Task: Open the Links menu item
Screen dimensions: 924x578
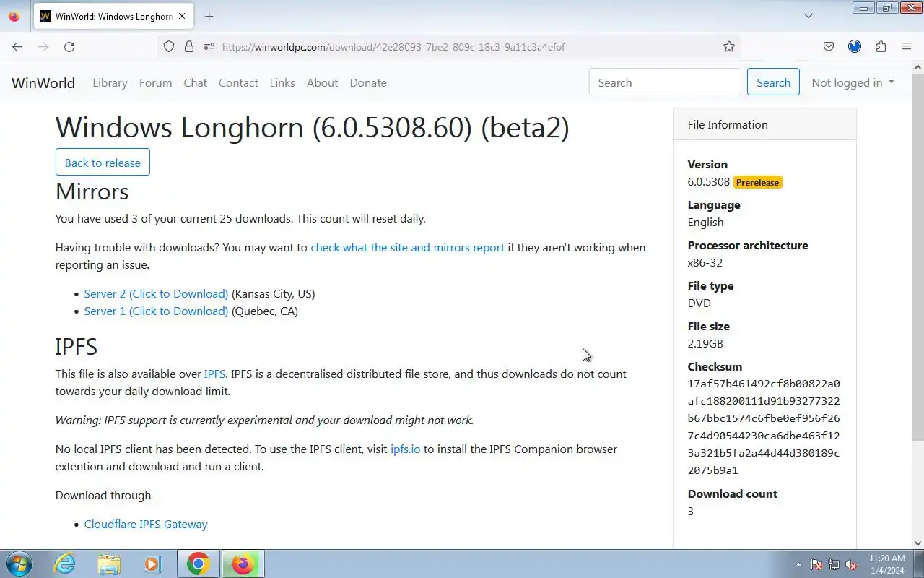Action: click(x=282, y=82)
